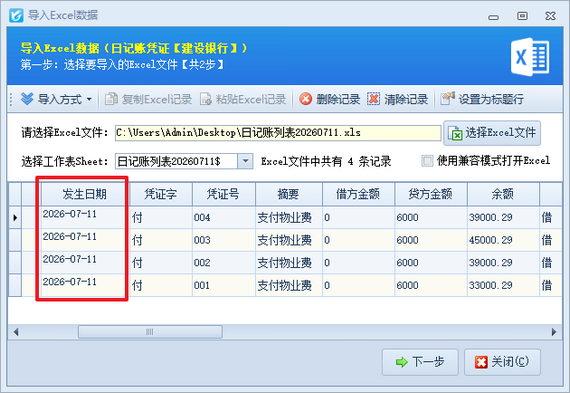570x393 pixels.
Task: Click 支付物业费 in the 004 row
Action: (x=289, y=218)
